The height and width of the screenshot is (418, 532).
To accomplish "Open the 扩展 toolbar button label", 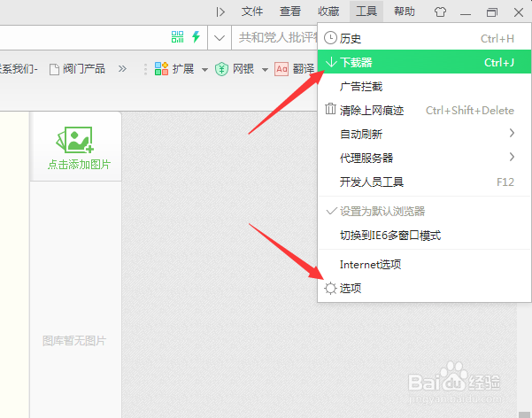I will pos(183,68).
